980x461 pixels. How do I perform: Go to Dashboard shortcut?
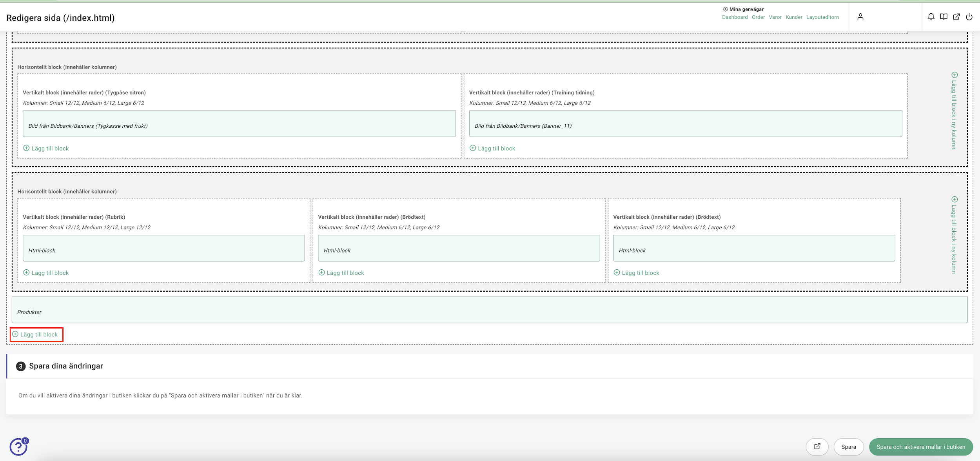(735, 17)
